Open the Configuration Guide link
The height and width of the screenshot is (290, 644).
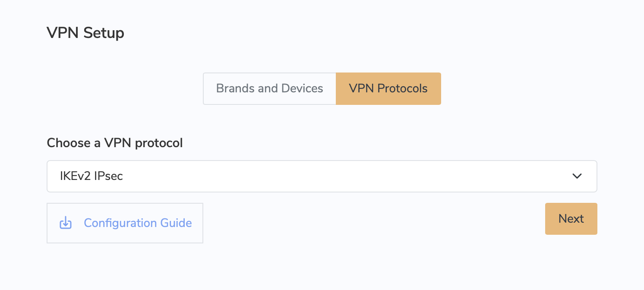(125, 223)
